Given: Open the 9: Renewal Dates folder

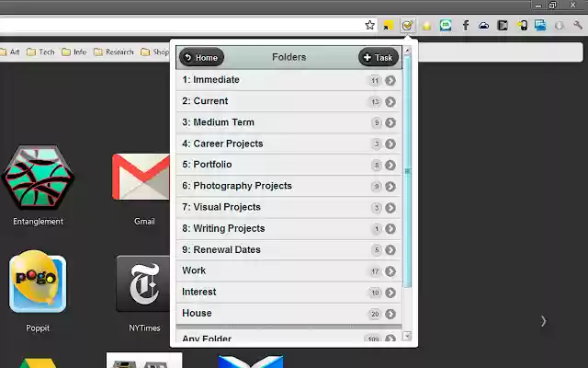Looking at the screenshot, I should coord(288,249).
